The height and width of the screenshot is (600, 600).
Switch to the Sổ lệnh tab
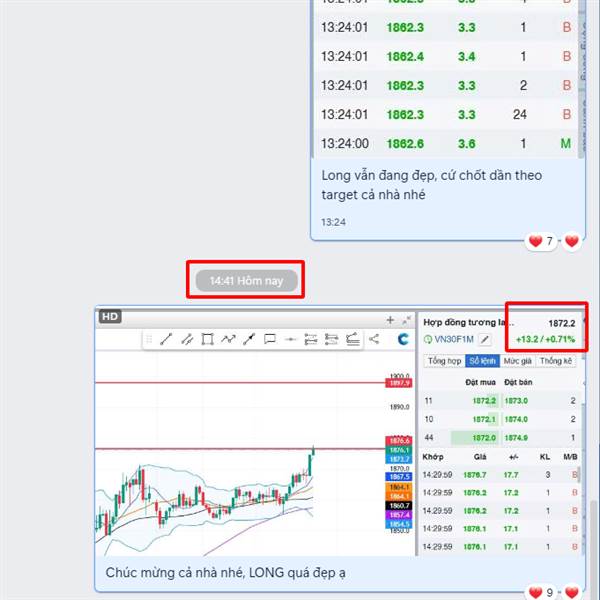click(483, 361)
